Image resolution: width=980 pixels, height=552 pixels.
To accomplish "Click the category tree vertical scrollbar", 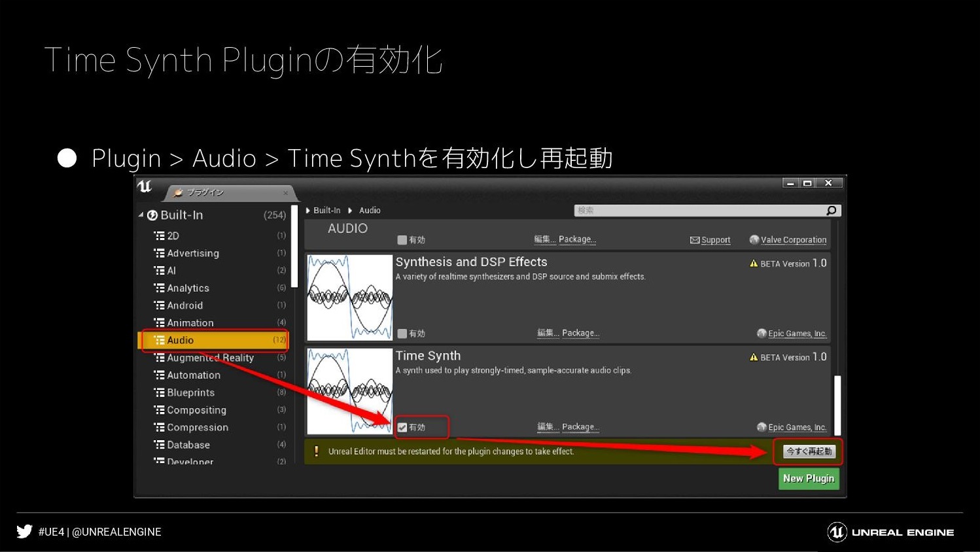I will click(x=294, y=247).
